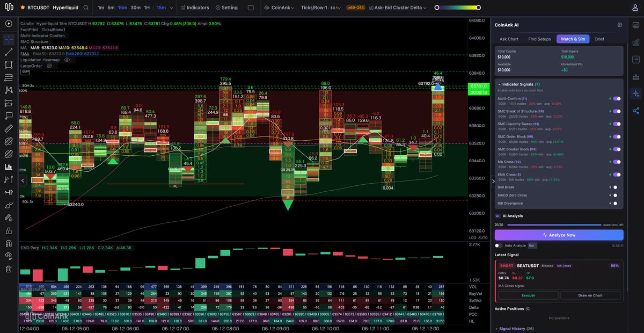This screenshot has height=333, width=644.
Task: Start the replay play tool
Action: tap(9, 24)
